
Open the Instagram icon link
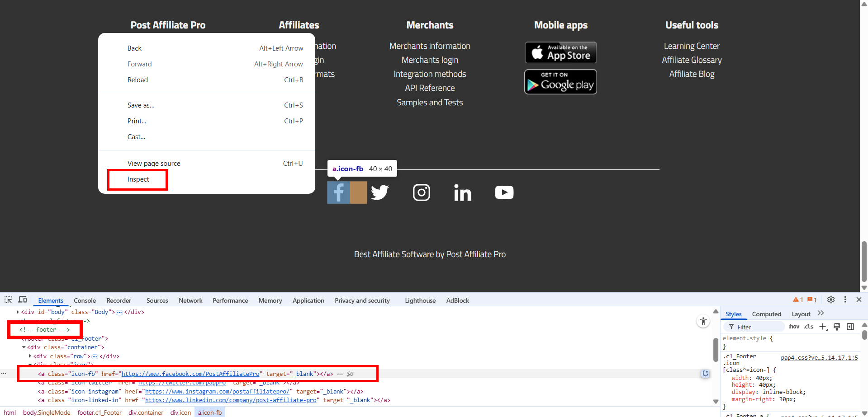tap(422, 192)
